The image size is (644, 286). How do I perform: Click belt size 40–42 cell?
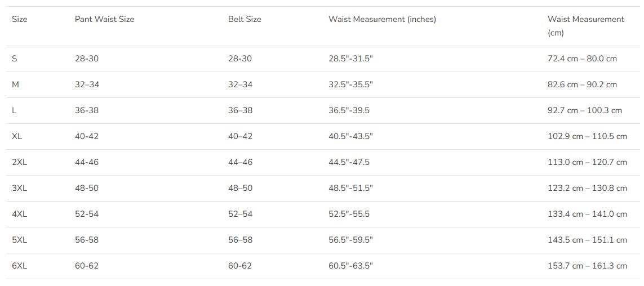pyautogui.click(x=240, y=136)
